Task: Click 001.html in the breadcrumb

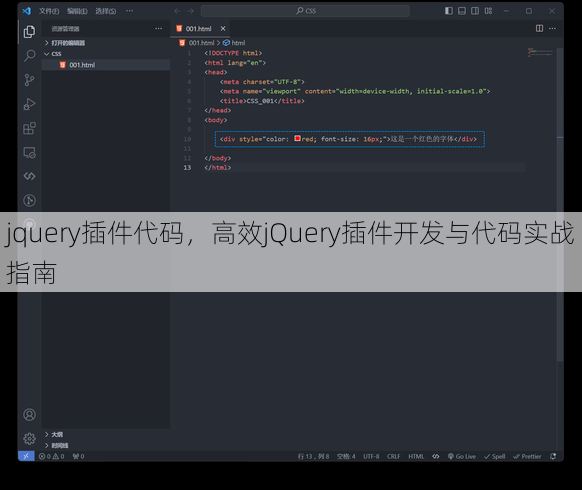Action: 201,43
